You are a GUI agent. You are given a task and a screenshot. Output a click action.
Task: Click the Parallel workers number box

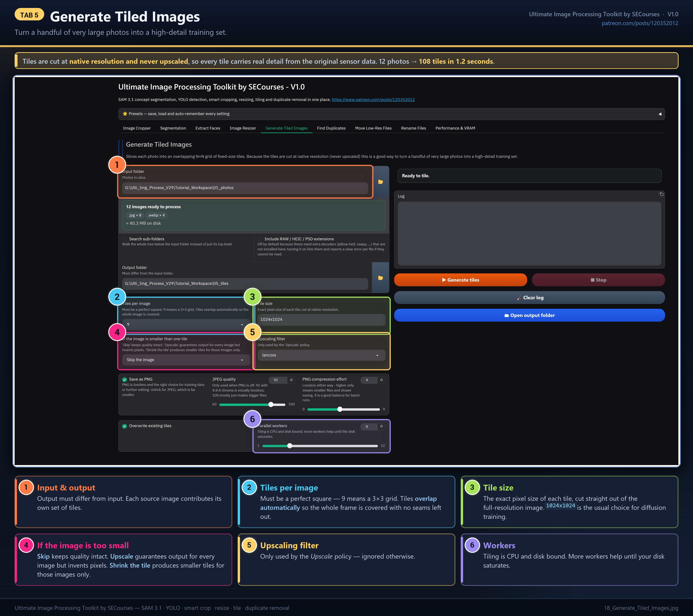pos(369,426)
